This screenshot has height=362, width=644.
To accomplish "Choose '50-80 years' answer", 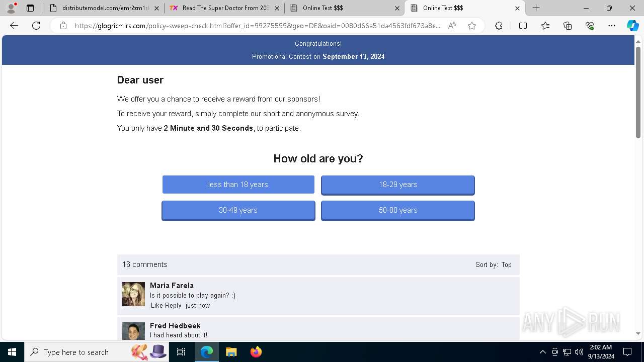I will (398, 210).
